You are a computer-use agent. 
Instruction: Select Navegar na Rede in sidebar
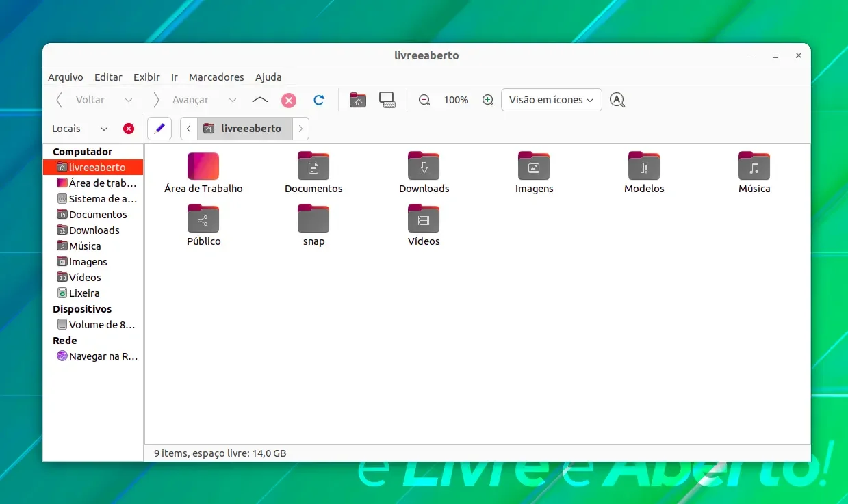pyautogui.click(x=93, y=356)
